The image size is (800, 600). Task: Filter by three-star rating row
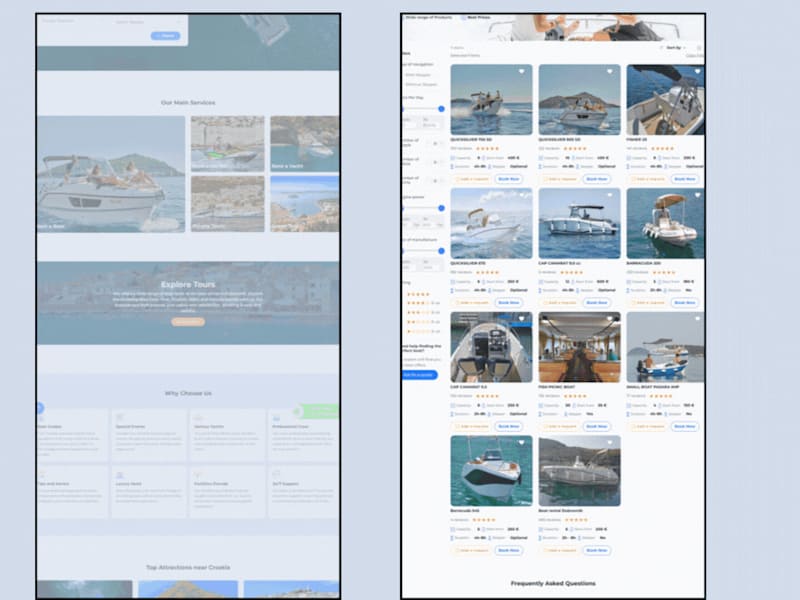pyautogui.click(x=422, y=312)
